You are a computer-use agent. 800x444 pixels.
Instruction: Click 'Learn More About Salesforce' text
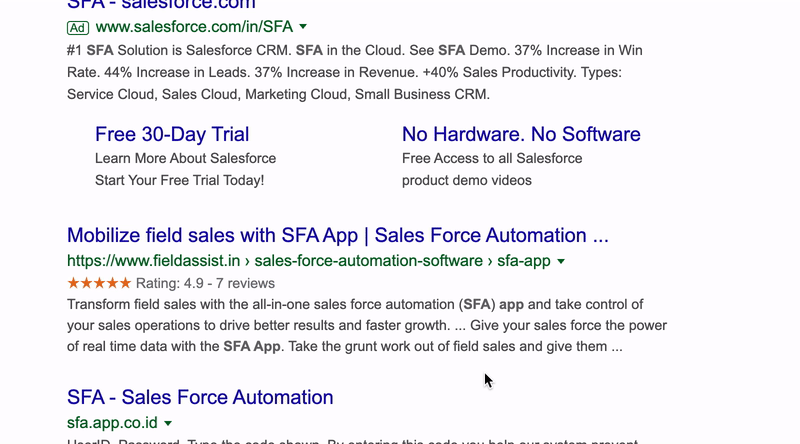[x=185, y=158]
